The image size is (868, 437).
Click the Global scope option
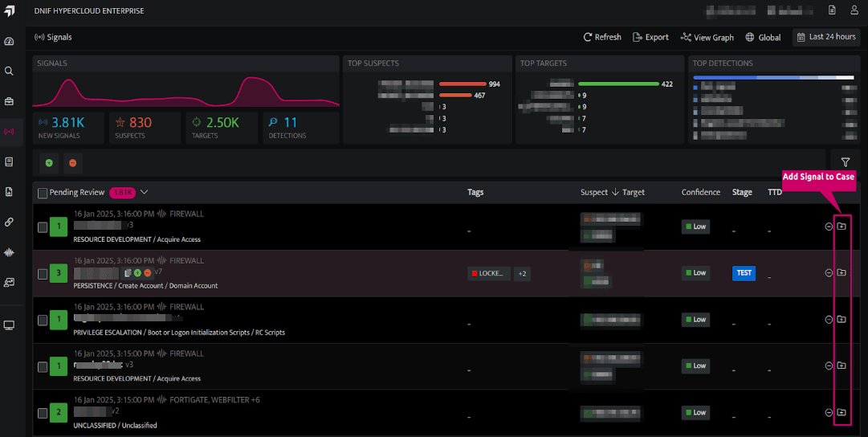click(763, 37)
